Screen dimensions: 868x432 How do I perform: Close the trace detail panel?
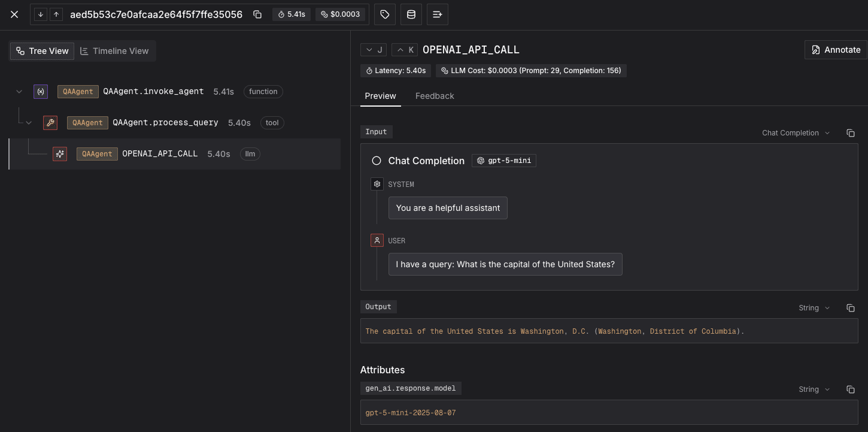coord(14,14)
